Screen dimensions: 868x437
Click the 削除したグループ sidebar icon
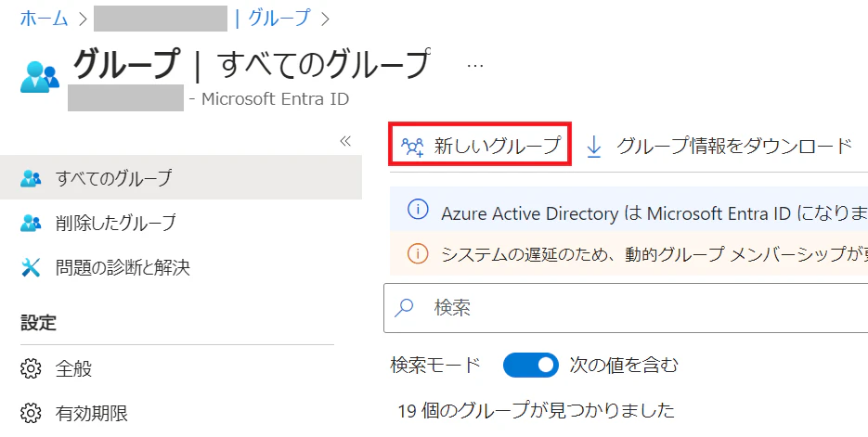click(31, 223)
